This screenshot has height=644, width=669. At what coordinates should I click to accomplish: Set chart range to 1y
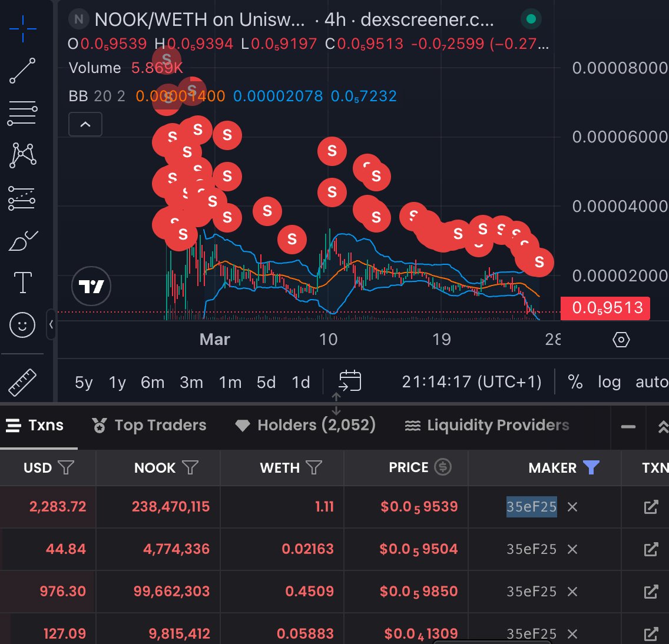coord(117,382)
